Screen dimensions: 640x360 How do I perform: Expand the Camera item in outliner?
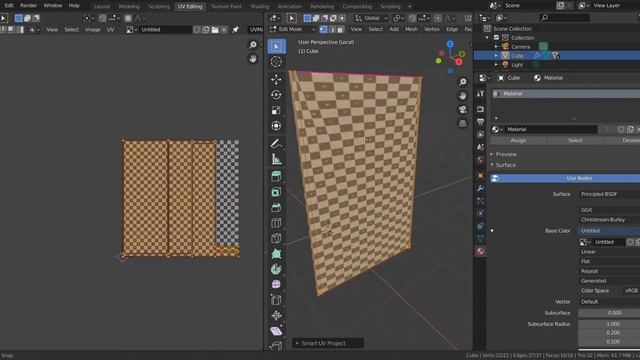tap(496, 47)
